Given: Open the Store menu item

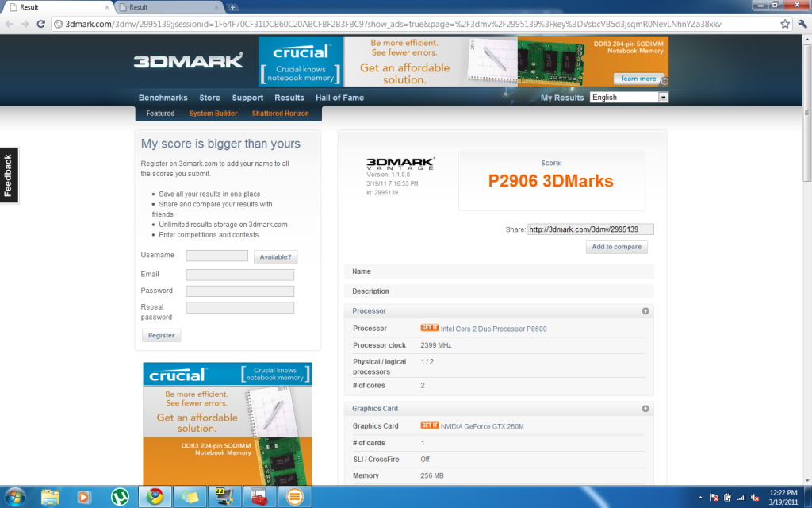Looking at the screenshot, I should coord(209,98).
